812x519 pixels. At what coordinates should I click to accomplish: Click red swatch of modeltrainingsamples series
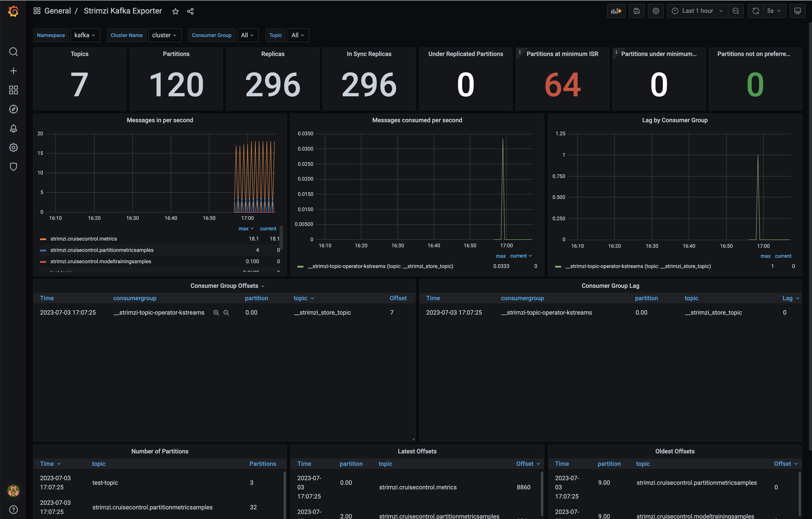click(43, 261)
